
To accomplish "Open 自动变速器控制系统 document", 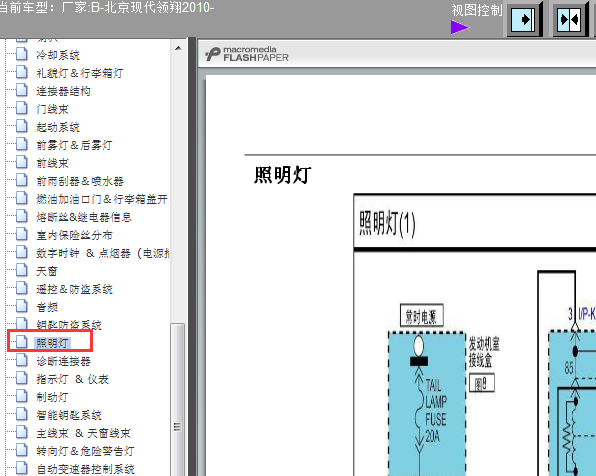I will click(x=86, y=469).
